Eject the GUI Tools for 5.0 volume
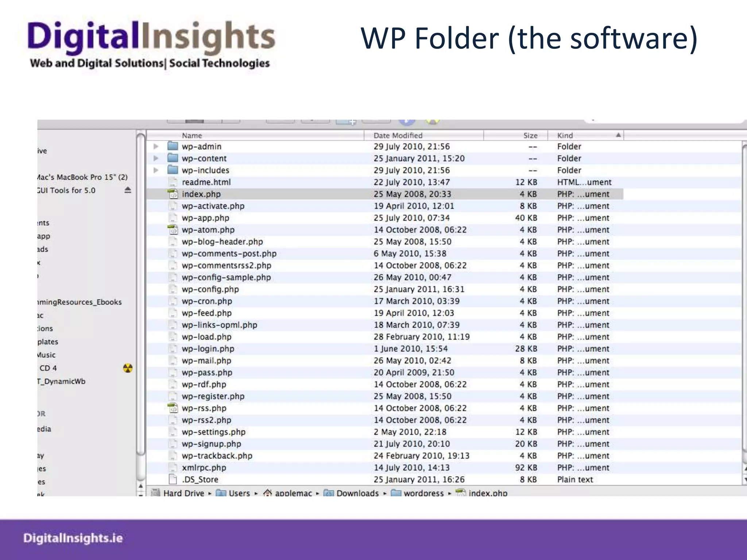Viewport: 747px width, 560px height. (128, 190)
